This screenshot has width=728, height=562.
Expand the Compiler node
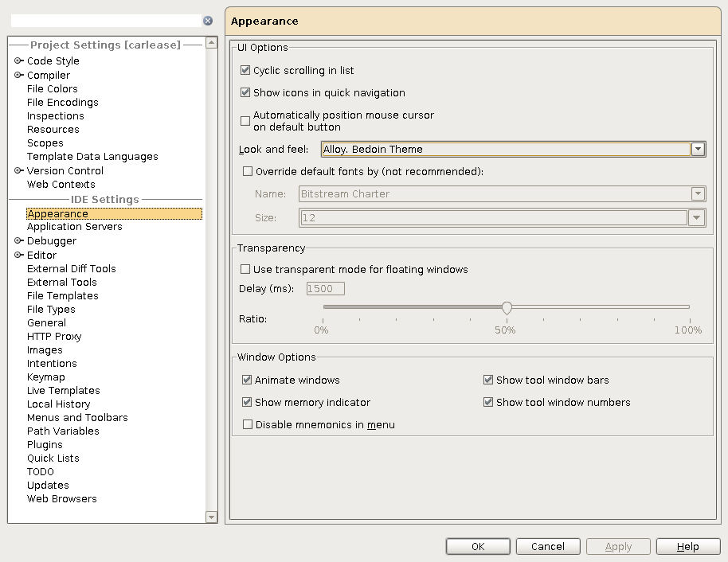(x=18, y=75)
